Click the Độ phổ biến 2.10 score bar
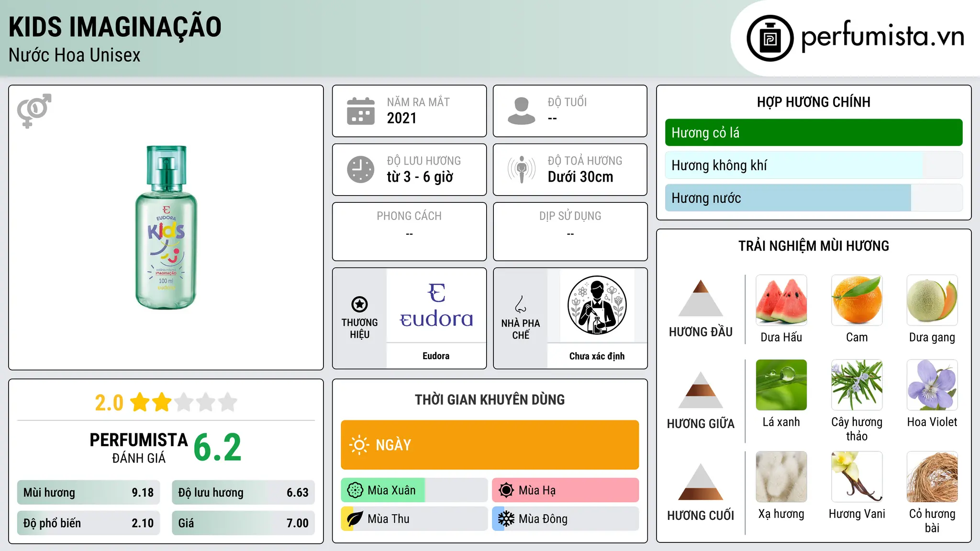980x551 pixels. (89, 523)
